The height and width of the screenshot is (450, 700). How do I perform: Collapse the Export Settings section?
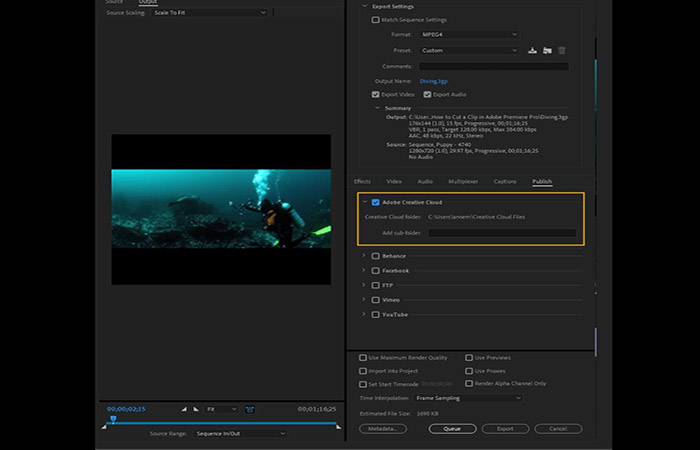click(364, 6)
